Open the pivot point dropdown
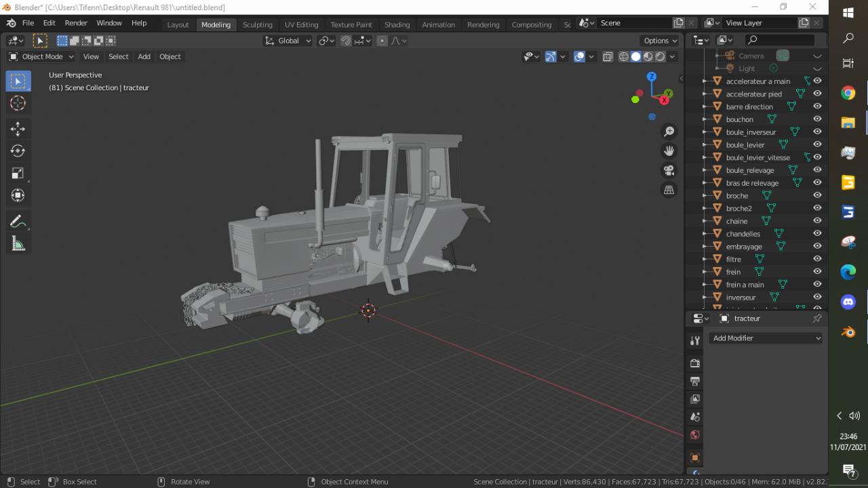This screenshot has height=488, width=868. pos(327,41)
